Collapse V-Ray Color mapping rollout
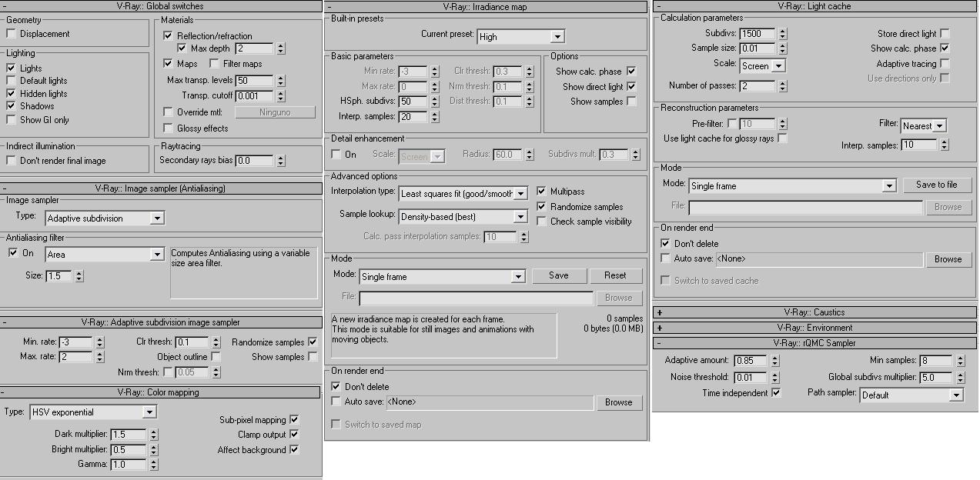The width and height of the screenshot is (980, 480). pos(160,392)
